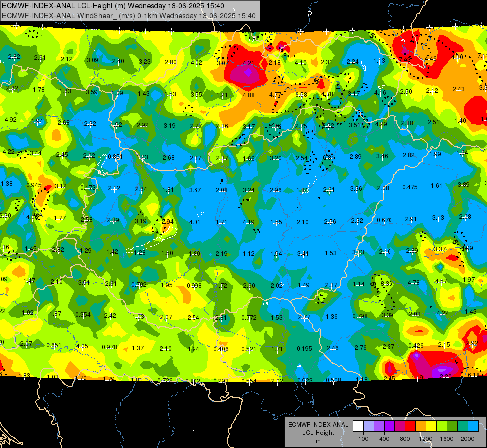Click the wind shear value 0.651
The width and height of the screenshot is (487, 448).
coord(54,345)
